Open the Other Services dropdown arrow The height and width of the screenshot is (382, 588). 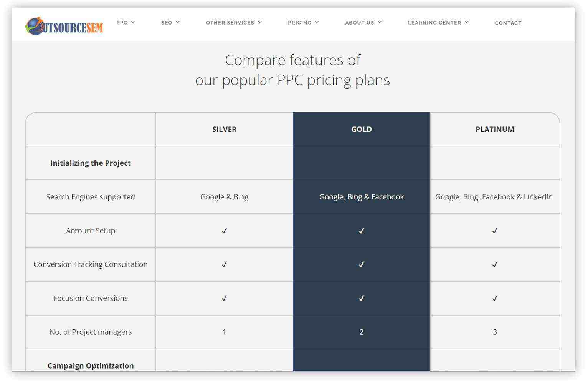[x=260, y=22]
